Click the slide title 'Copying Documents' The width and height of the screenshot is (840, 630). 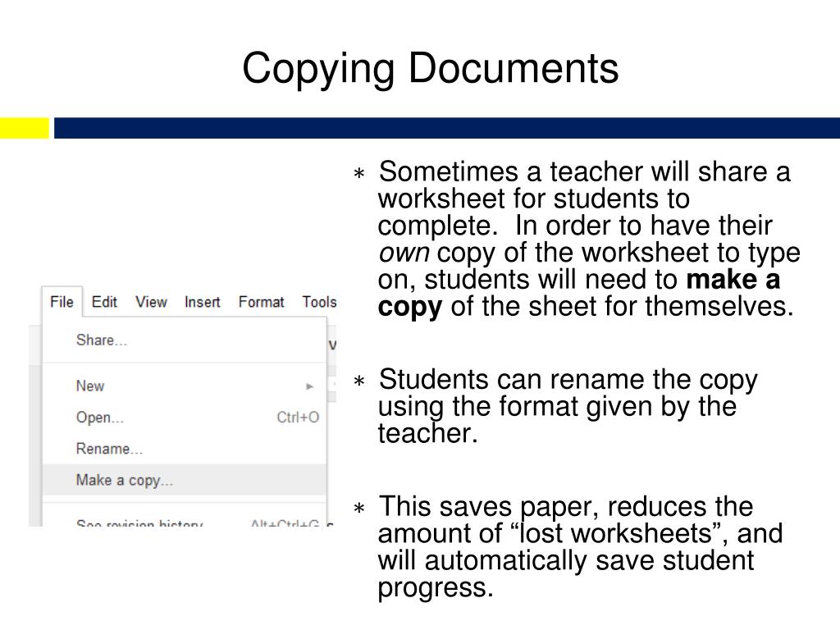pyautogui.click(x=430, y=69)
